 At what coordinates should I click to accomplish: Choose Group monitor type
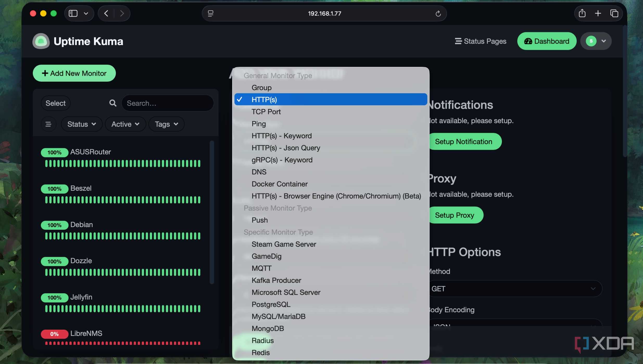click(331, 87)
